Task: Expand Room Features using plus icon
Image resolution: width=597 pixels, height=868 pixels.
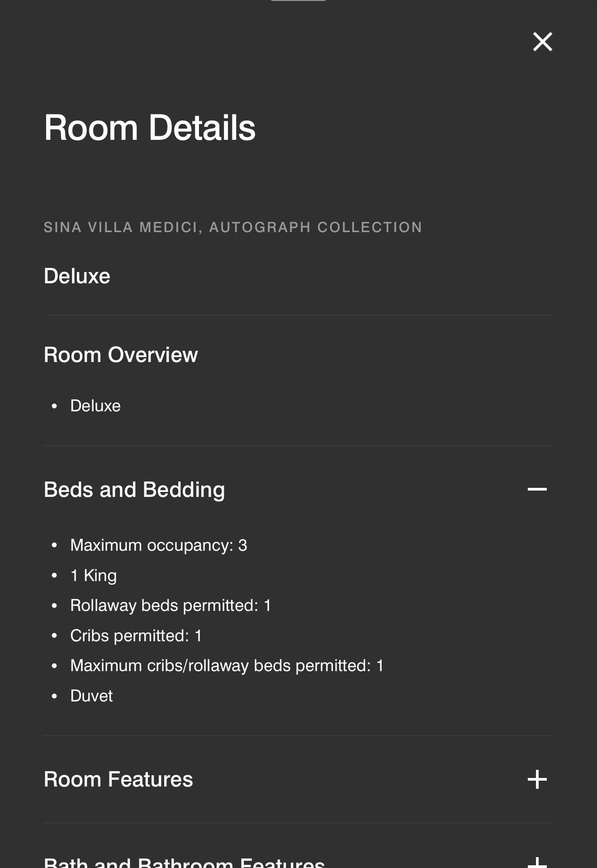Action: coord(537,779)
